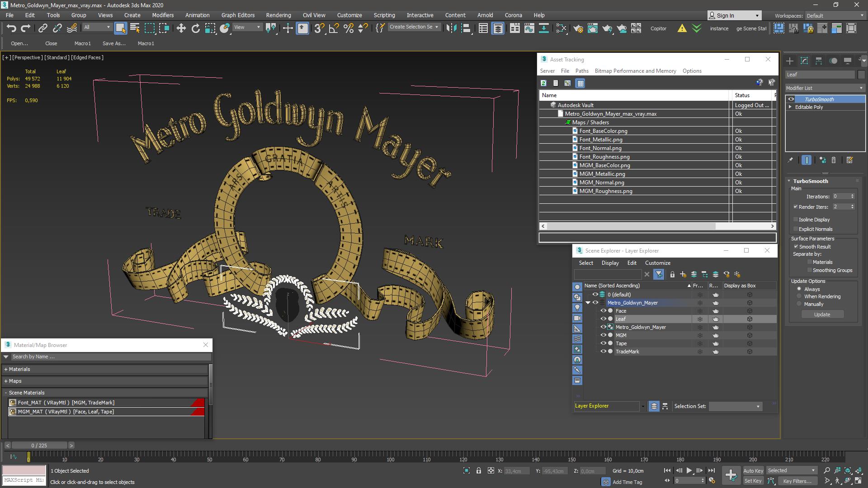Click the Asset Tracking horizontal scrollbar

(631, 226)
